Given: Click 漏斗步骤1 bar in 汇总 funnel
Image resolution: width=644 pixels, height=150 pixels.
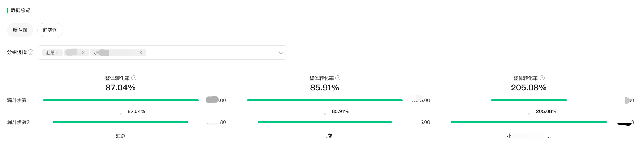Looking at the screenshot, I should 121,100.
